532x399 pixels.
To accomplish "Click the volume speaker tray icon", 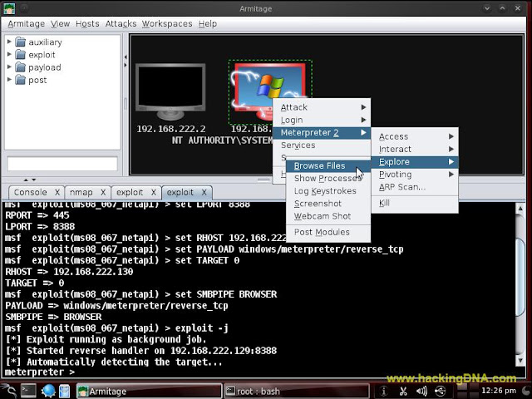I will tap(421, 392).
